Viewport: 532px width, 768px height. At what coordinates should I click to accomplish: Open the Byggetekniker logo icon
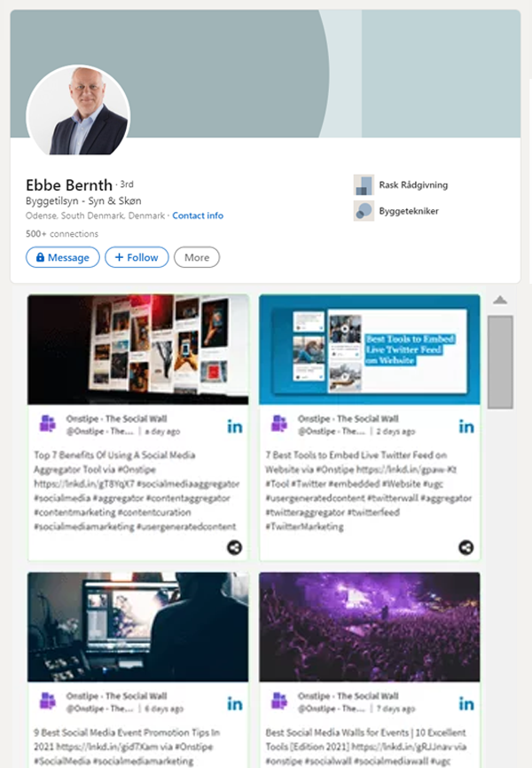click(x=364, y=211)
